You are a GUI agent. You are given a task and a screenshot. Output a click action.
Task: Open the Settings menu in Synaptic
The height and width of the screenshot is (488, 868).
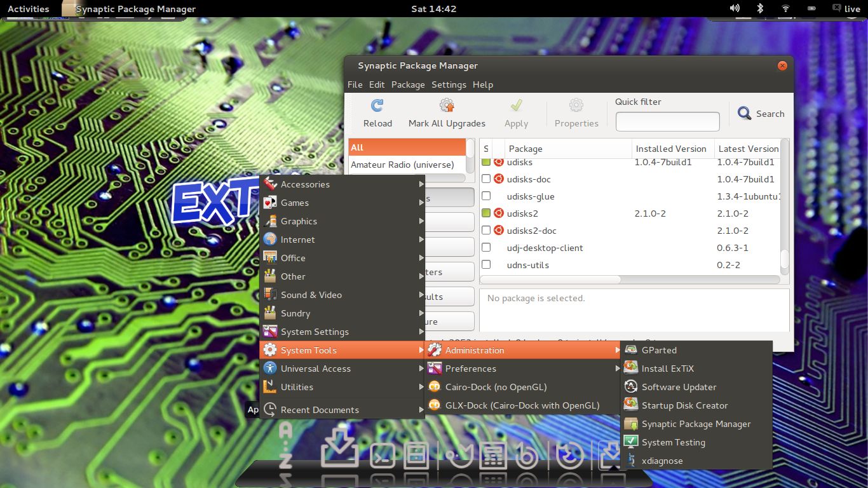point(449,85)
